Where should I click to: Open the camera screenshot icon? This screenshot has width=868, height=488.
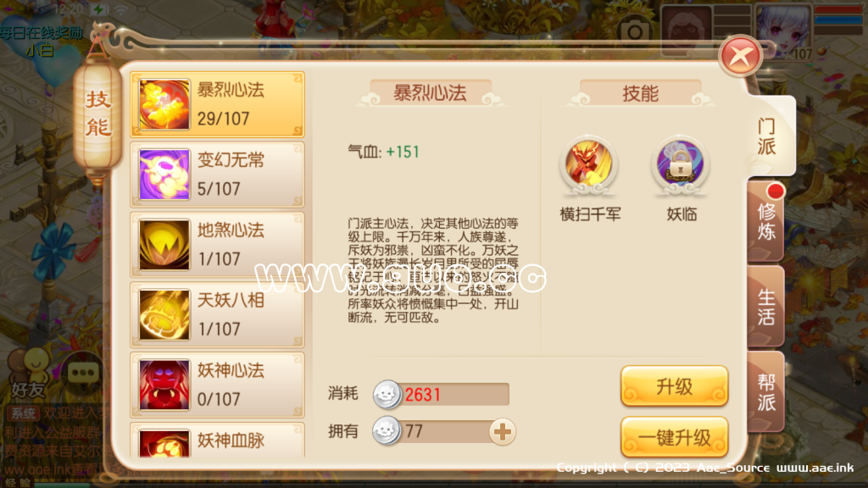point(634,30)
